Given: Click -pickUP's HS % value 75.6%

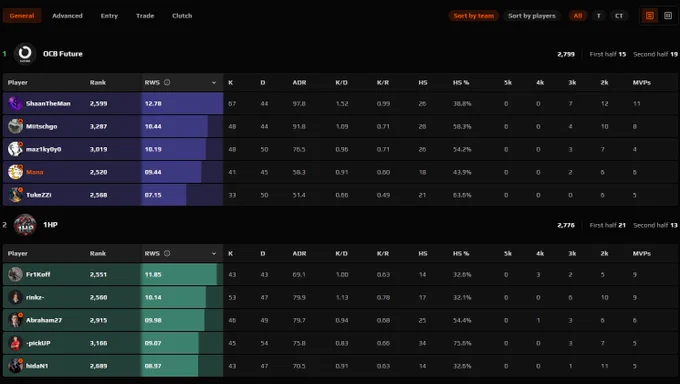Looking at the screenshot, I should [x=462, y=343].
